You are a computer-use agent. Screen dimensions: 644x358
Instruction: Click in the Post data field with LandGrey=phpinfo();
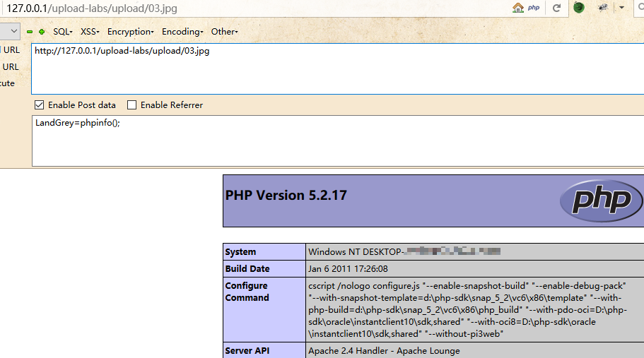pos(338,141)
